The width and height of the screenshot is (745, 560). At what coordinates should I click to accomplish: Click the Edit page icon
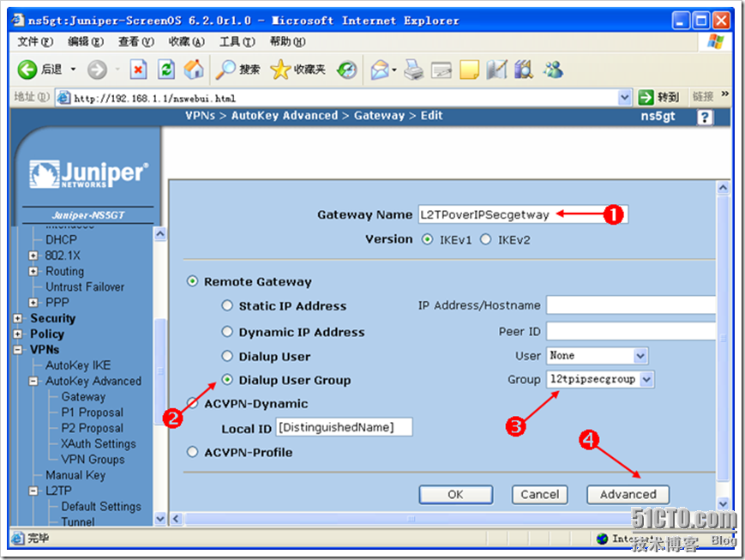point(442,69)
